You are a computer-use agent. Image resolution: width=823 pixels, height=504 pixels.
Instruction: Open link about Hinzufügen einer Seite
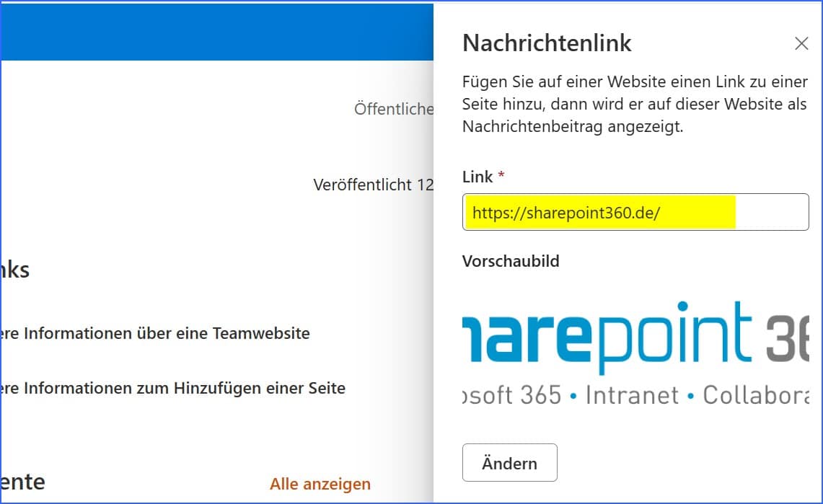(173, 388)
